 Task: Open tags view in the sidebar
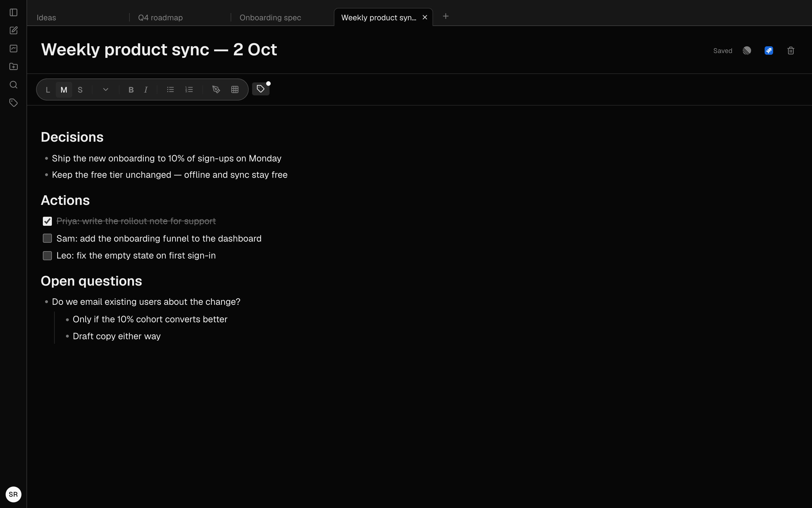(14, 103)
